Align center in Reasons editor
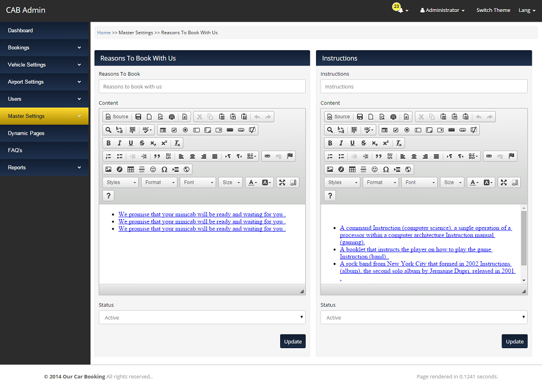This screenshot has width=542, height=392. pos(192,156)
